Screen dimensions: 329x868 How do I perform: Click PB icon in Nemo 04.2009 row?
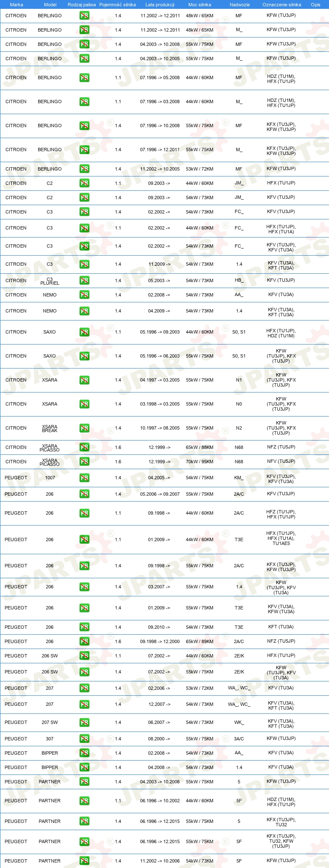pos(85,311)
